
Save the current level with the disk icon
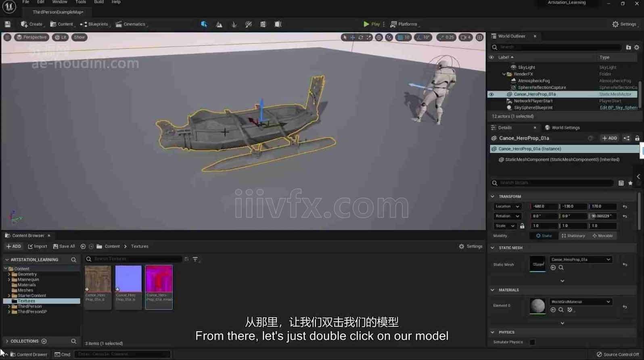click(8, 24)
